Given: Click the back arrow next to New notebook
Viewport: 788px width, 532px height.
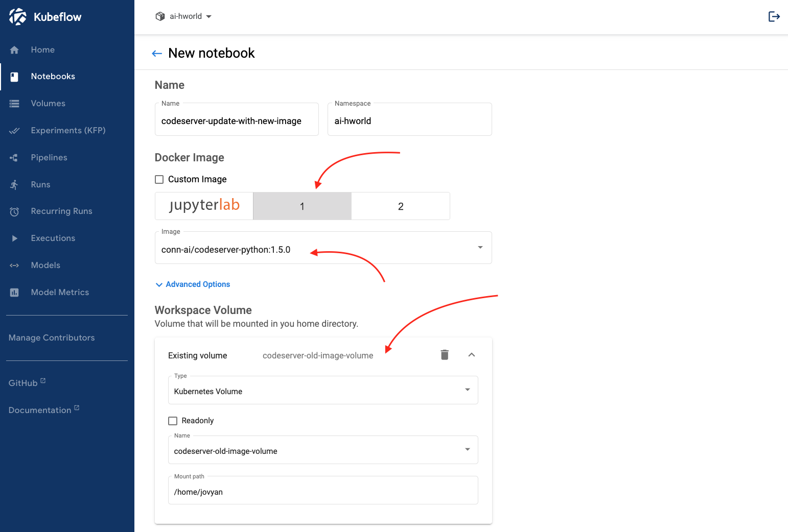Looking at the screenshot, I should 157,53.
